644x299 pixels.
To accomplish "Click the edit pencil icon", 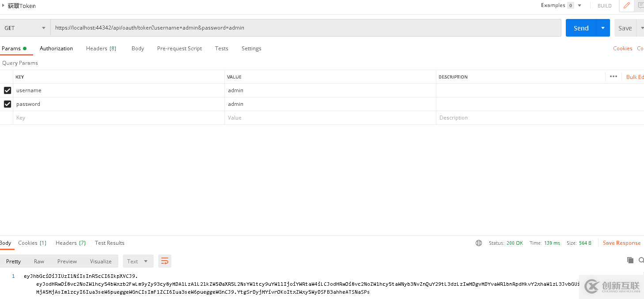I will (x=626, y=6).
